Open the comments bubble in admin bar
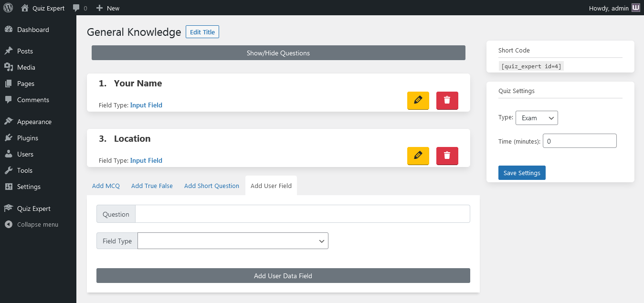Viewport: 644px width, 303px height. tap(76, 8)
